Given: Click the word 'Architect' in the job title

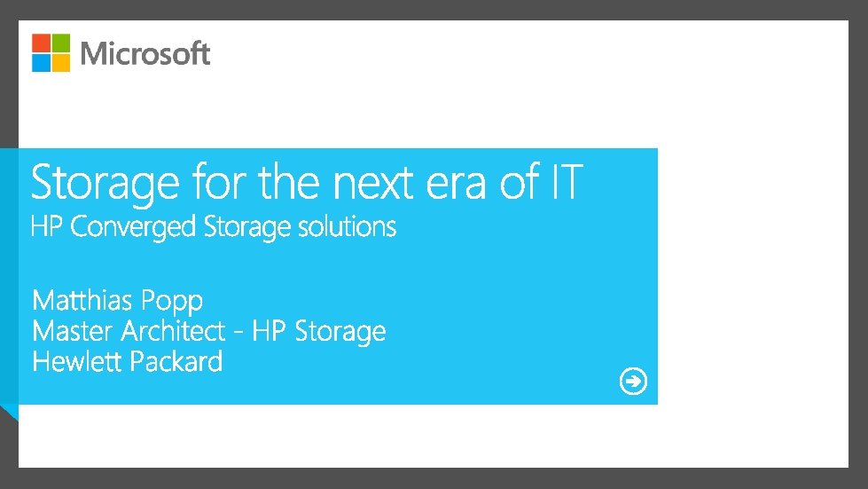Looking at the screenshot, I should (x=173, y=331).
